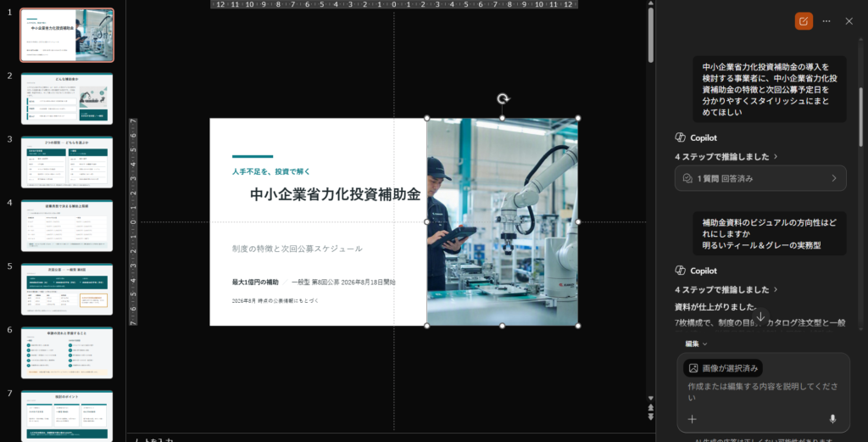Click Copilot logo beside second Copilot reply
Screen dimensions: 868x442
coord(681,271)
